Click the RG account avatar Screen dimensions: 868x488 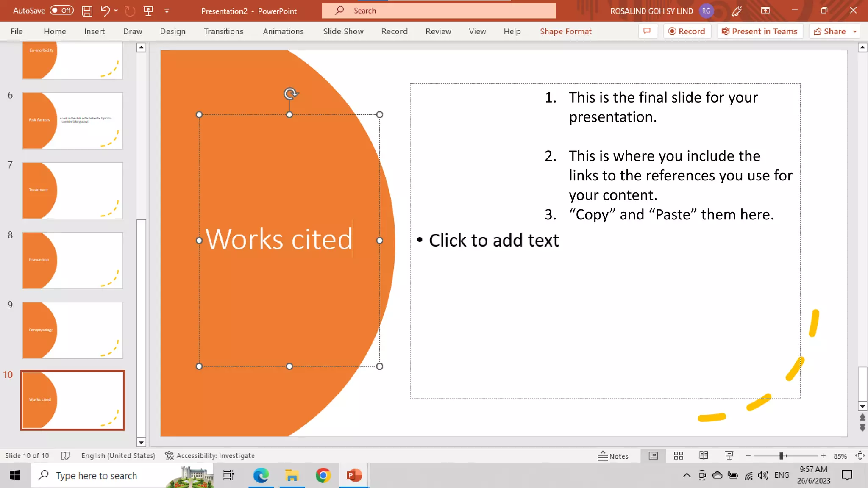pos(706,11)
